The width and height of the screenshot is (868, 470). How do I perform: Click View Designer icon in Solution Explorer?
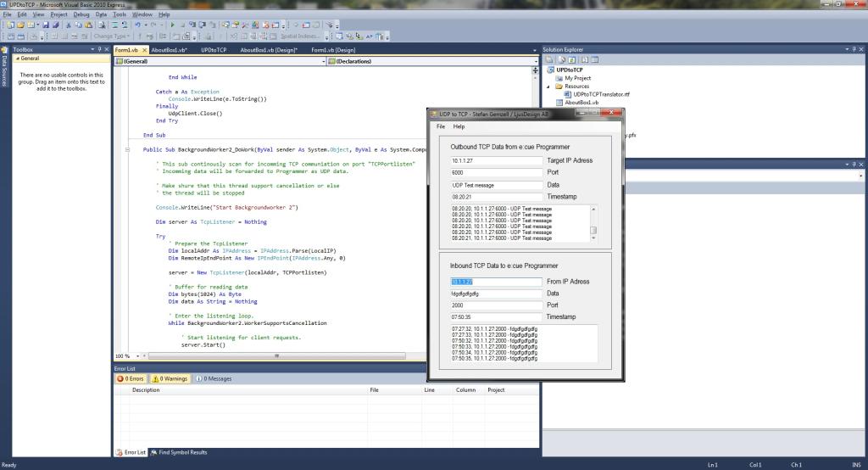(594, 60)
